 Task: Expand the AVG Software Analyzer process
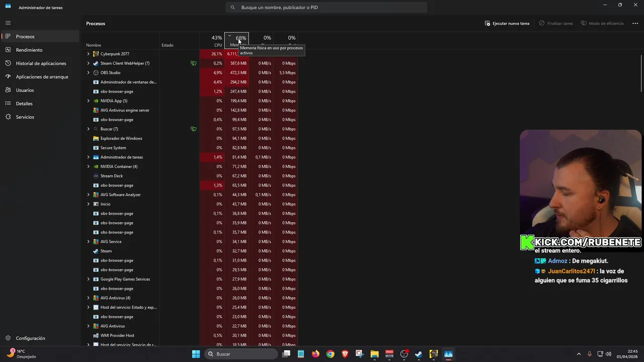point(89,195)
